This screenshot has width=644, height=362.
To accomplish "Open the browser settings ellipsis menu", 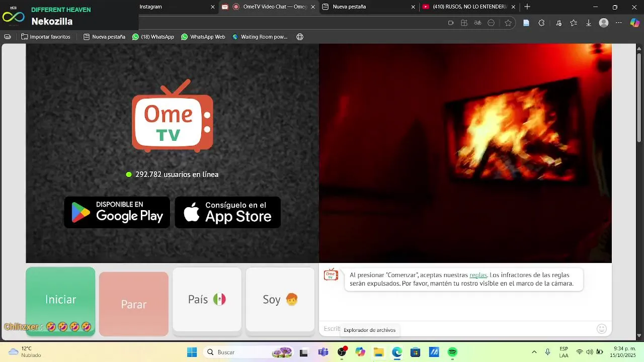I will pyautogui.click(x=619, y=23).
